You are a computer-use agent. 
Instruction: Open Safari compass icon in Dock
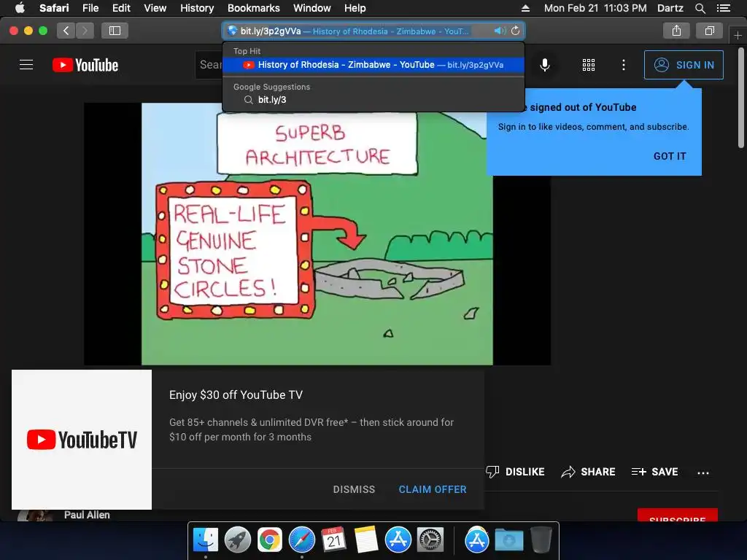pyautogui.click(x=301, y=540)
